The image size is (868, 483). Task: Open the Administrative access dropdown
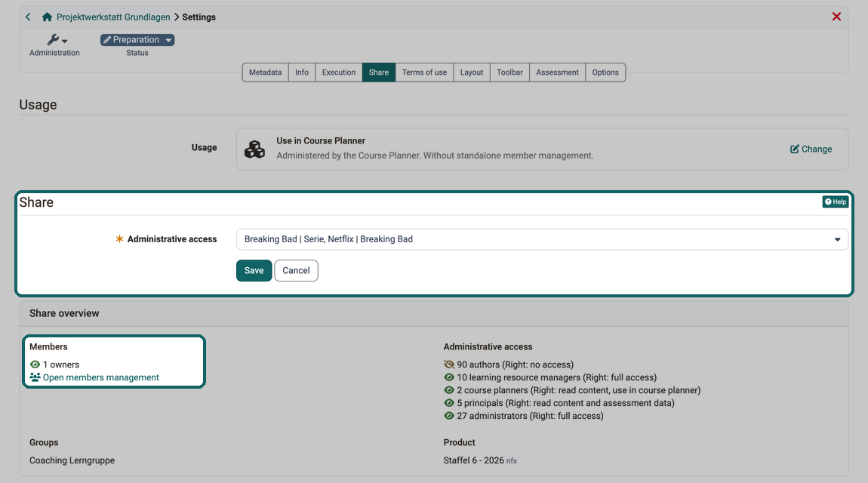(542, 239)
